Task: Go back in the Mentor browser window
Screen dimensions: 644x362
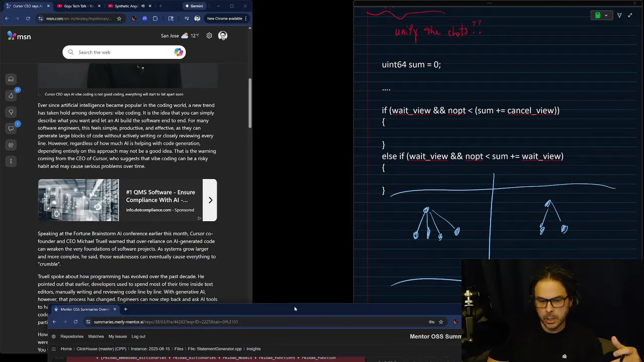Action: [54, 322]
